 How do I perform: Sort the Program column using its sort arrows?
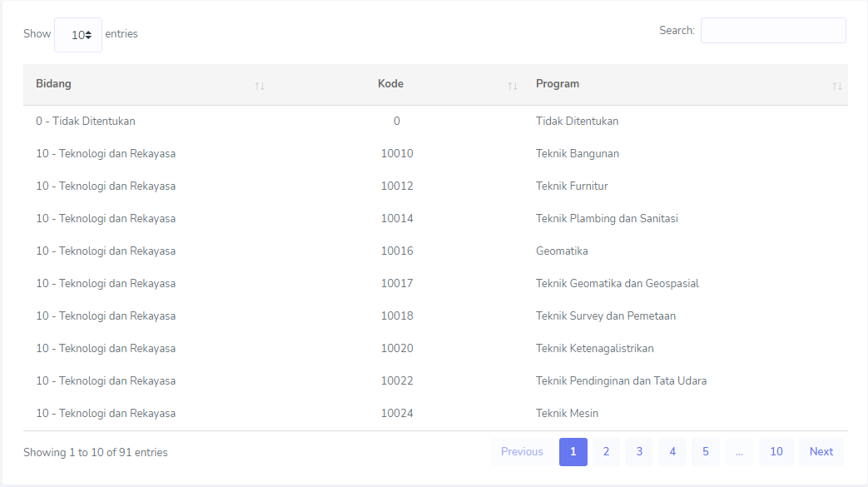[836, 84]
